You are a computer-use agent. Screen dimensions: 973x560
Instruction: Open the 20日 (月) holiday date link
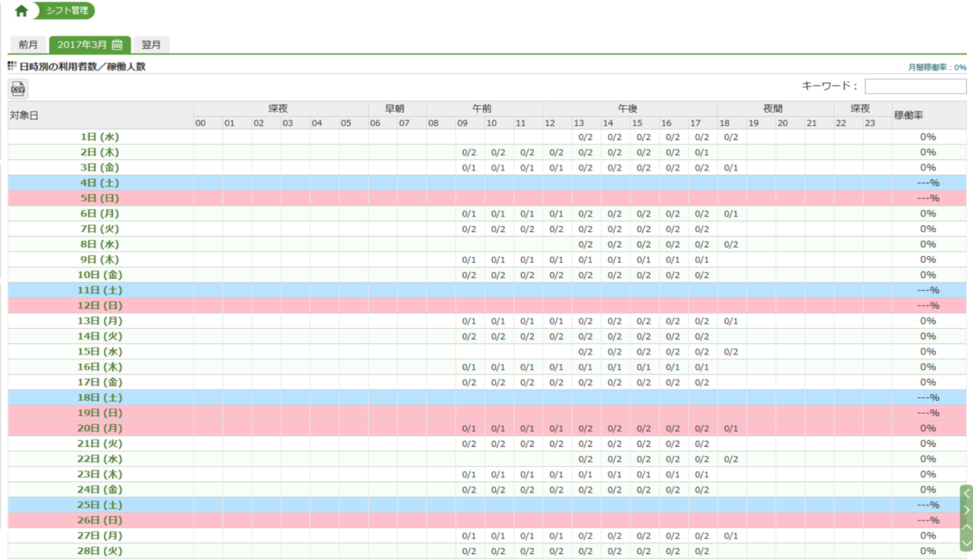(99, 428)
